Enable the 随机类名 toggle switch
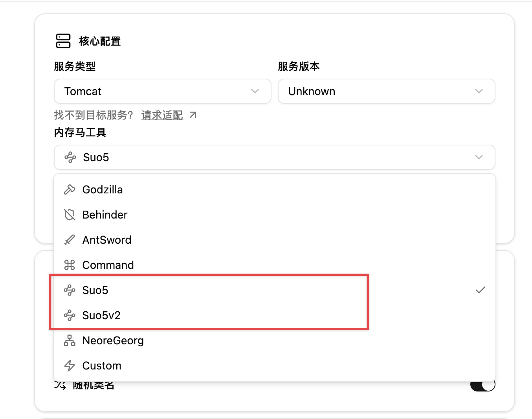This screenshot has height=419, width=532. pos(482,386)
